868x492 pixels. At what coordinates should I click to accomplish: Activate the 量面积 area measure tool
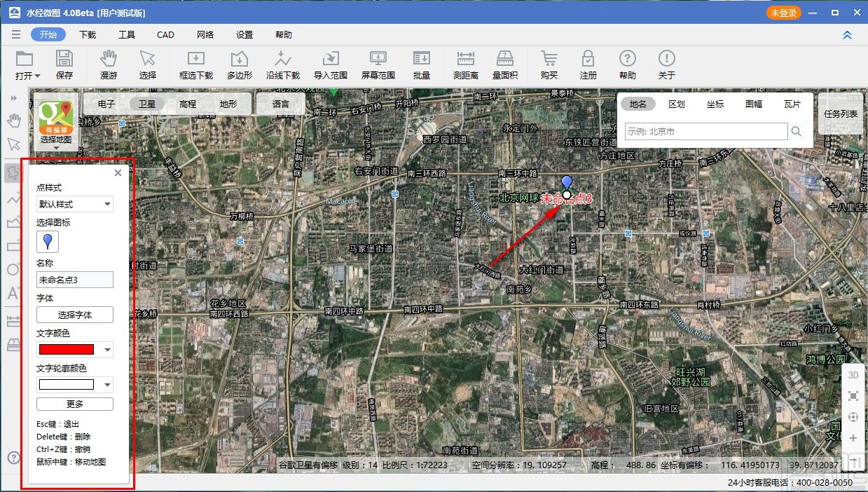point(505,65)
